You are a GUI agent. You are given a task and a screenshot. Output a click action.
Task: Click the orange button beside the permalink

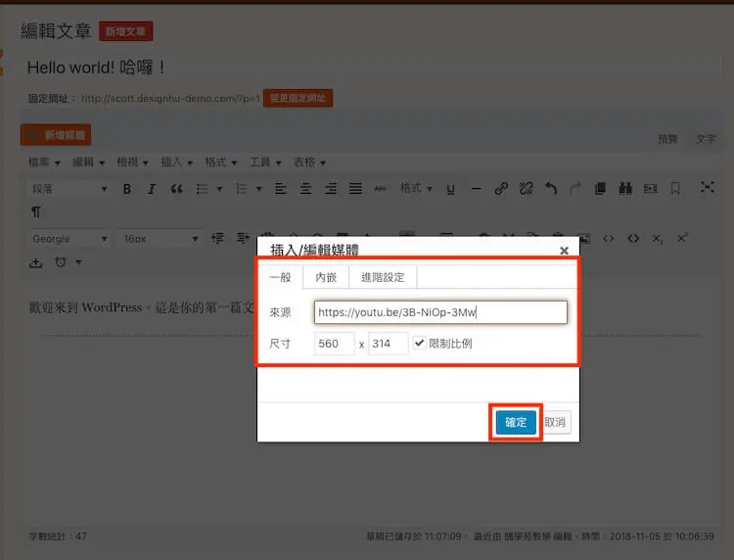(x=298, y=98)
